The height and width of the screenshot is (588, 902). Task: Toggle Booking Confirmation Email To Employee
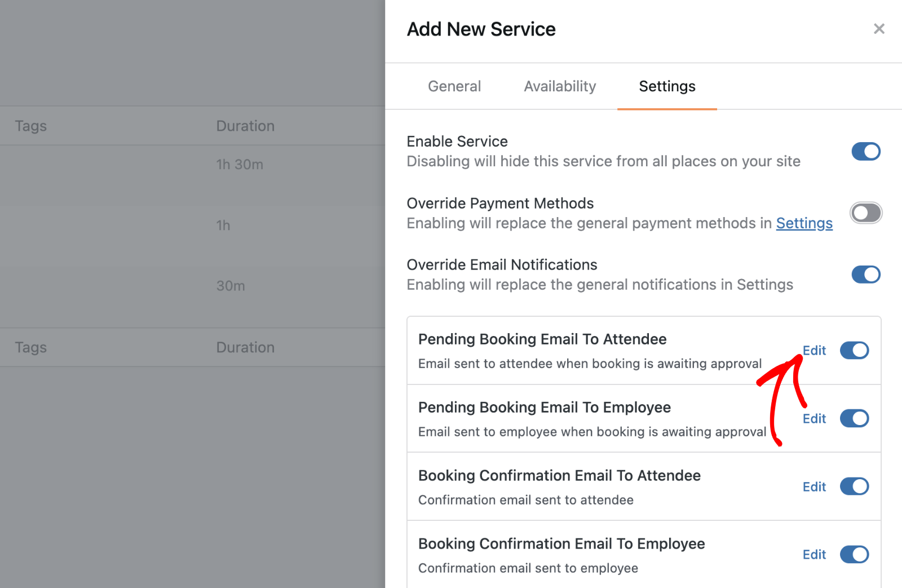pos(854,555)
